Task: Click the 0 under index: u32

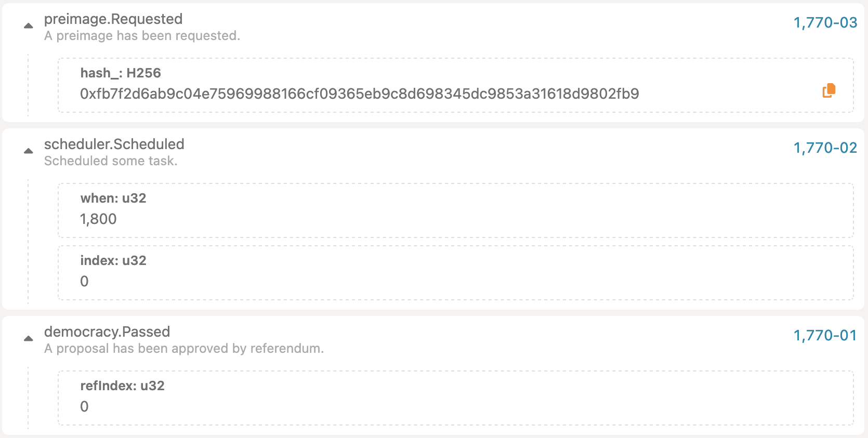Action: point(84,282)
